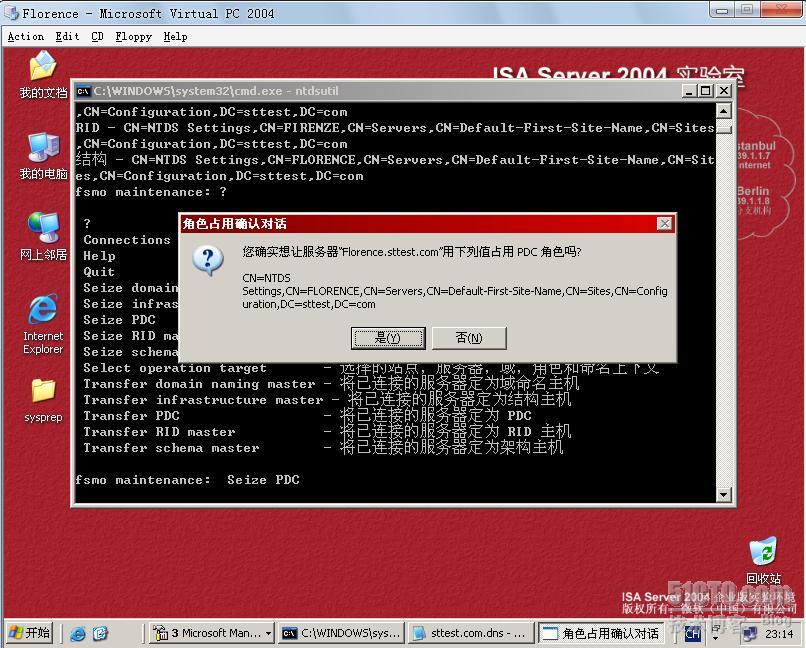
Task: Open the Edit menu
Action: pos(67,36)
